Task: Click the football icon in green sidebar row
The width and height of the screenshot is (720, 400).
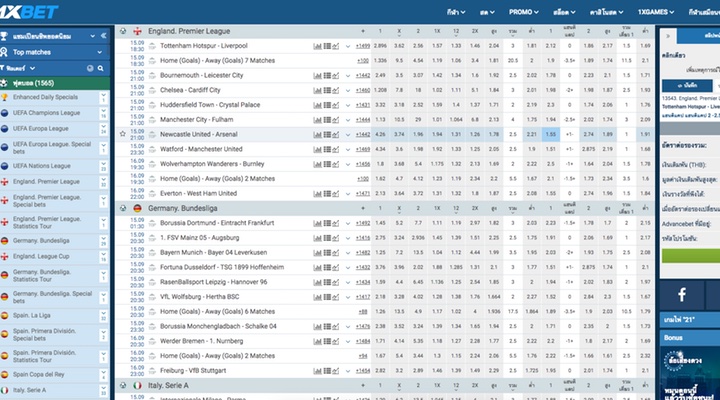Action: click(4, 83)
